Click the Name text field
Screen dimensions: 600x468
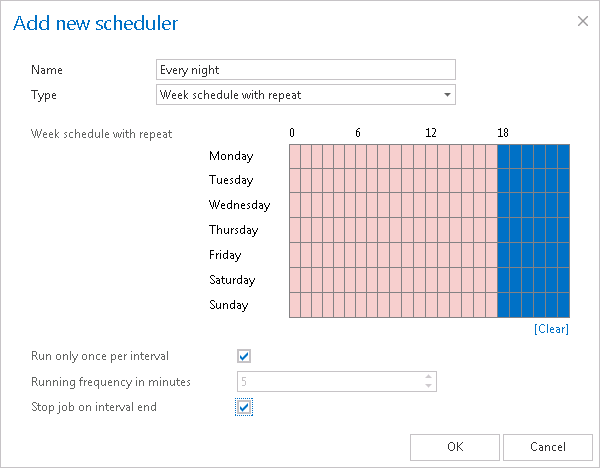pos(306,69)
